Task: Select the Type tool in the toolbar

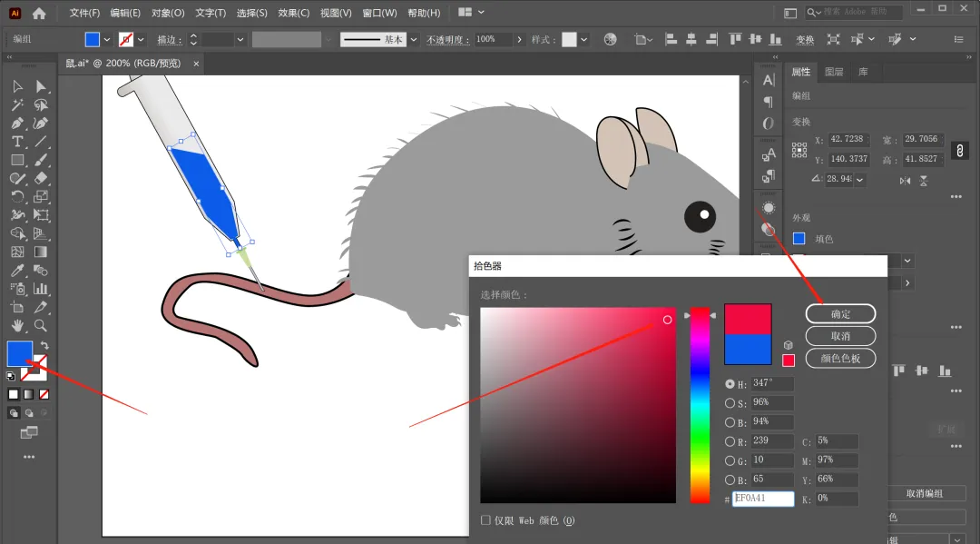Action: (17, 142)
